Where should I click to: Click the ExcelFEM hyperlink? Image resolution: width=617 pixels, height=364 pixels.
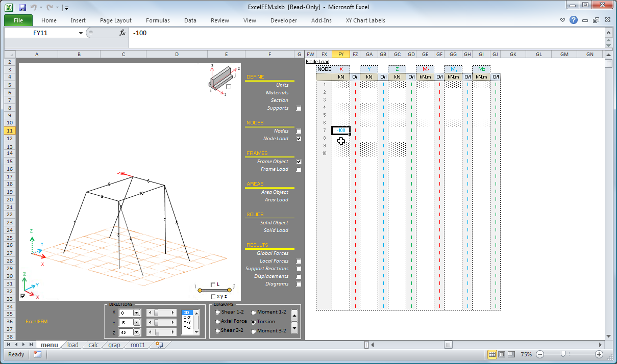pos(36,322)
